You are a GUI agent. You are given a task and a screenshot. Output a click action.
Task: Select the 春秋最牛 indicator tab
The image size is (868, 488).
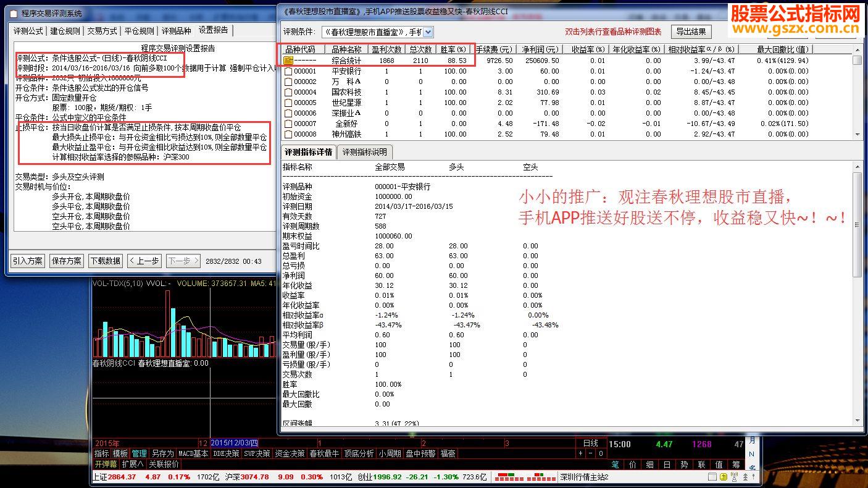[x=324, y=453]
